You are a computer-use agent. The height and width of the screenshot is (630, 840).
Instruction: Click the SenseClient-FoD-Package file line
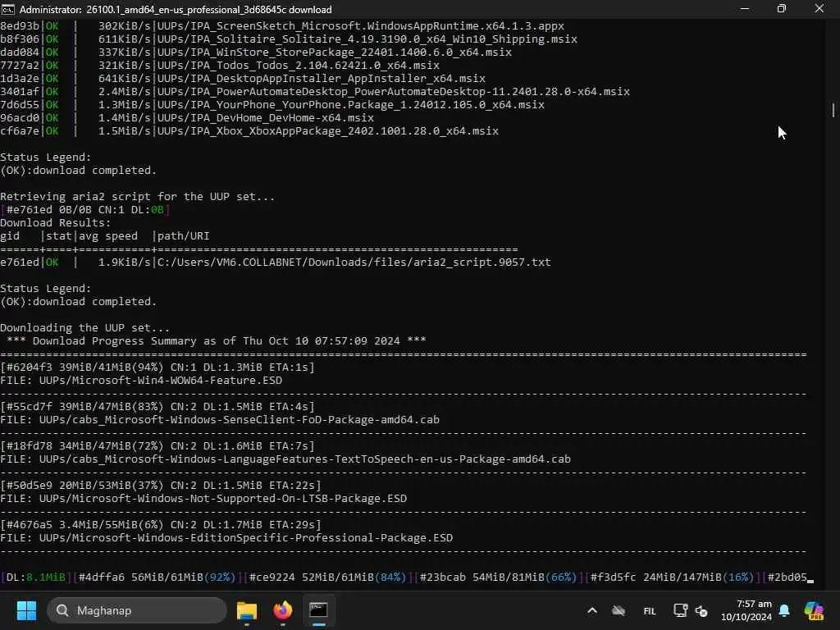[220, 419]
